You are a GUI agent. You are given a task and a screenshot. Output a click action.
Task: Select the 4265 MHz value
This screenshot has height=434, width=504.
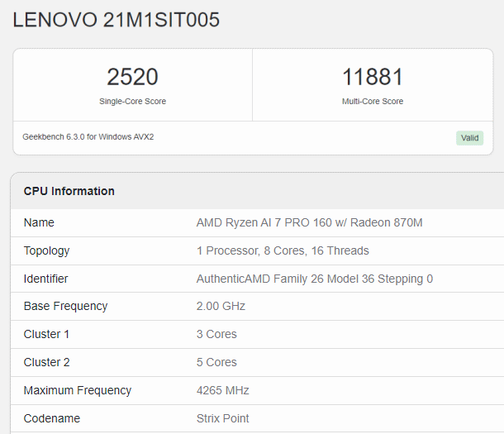[223, 390]
